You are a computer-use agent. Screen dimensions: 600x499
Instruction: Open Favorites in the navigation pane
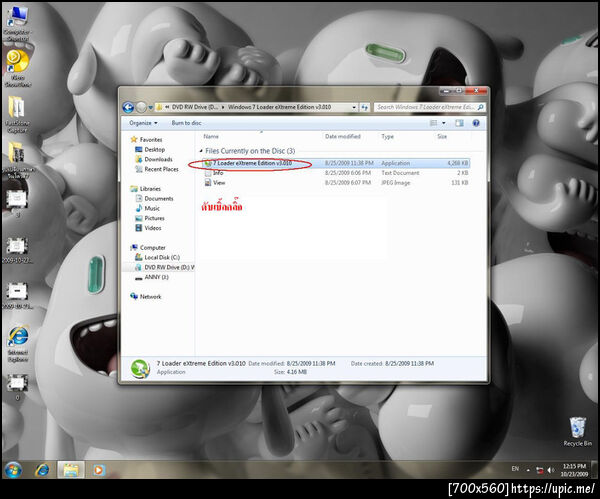pyautogui.click(x=151, y=140)
